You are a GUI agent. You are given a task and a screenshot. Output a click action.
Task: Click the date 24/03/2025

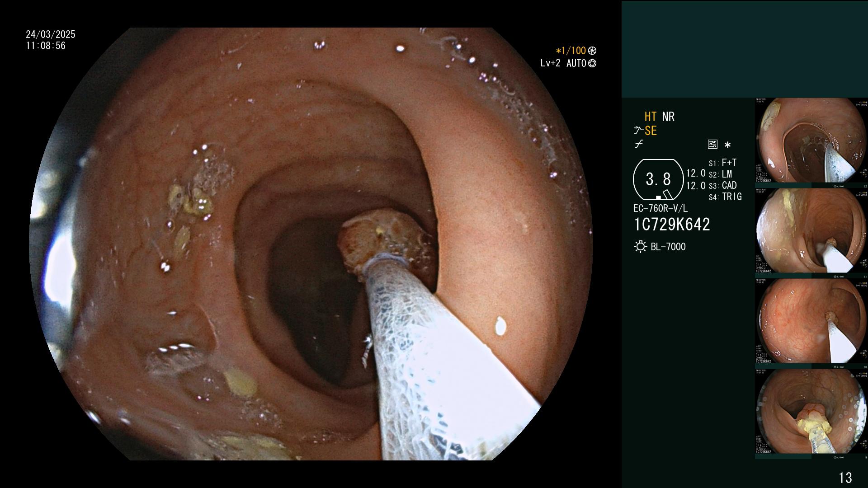point(51,34)
